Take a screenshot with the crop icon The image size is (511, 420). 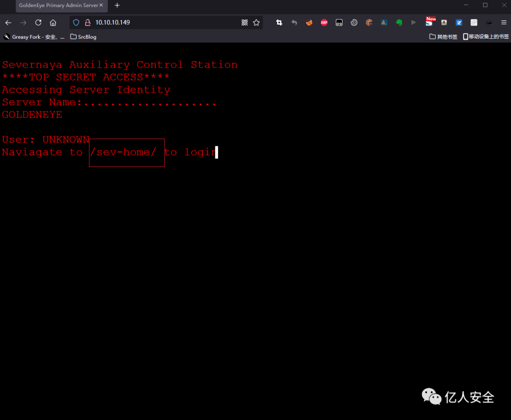coord(279,23)
